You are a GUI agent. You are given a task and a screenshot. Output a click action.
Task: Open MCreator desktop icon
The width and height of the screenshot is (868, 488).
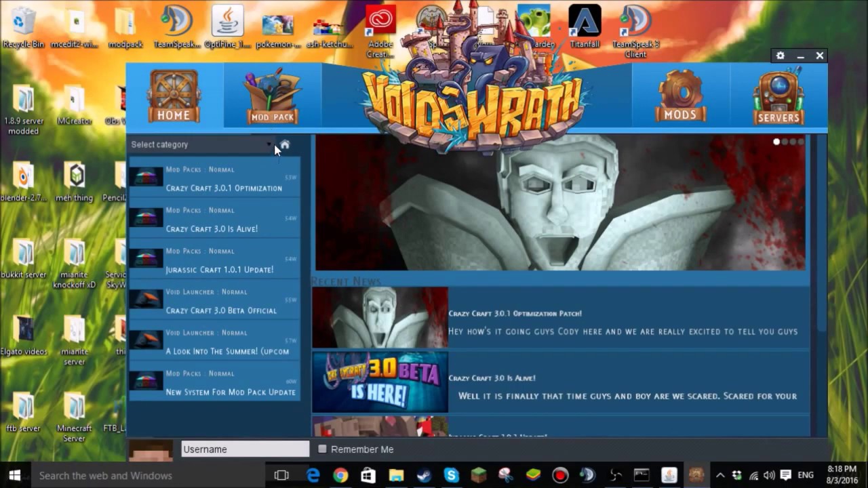[75, 105]
